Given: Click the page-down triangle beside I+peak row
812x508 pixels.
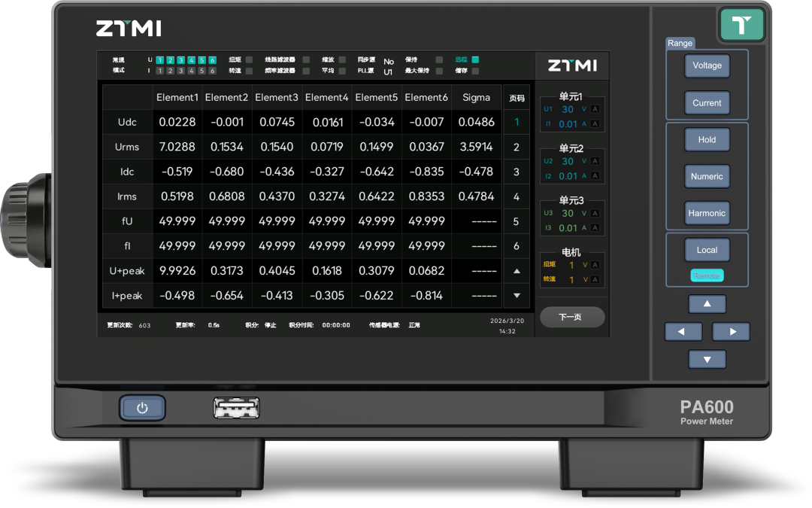Looking at the screenshot, I should point(517,296).
